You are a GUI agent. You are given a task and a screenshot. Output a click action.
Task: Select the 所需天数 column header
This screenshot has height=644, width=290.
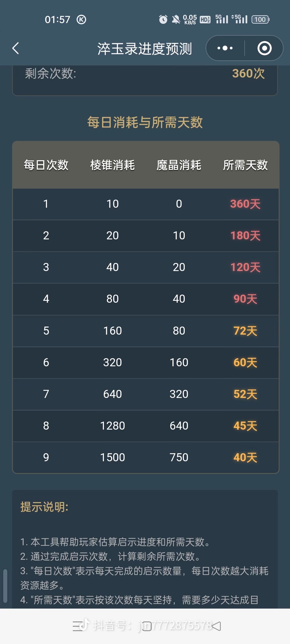245,165
